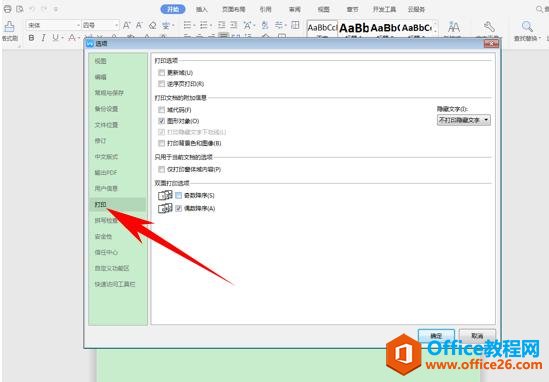Viewport: 549px width, 382px height.
Task: Apply the first AaBbCc style thumbnail
Action: pos(322,28)
